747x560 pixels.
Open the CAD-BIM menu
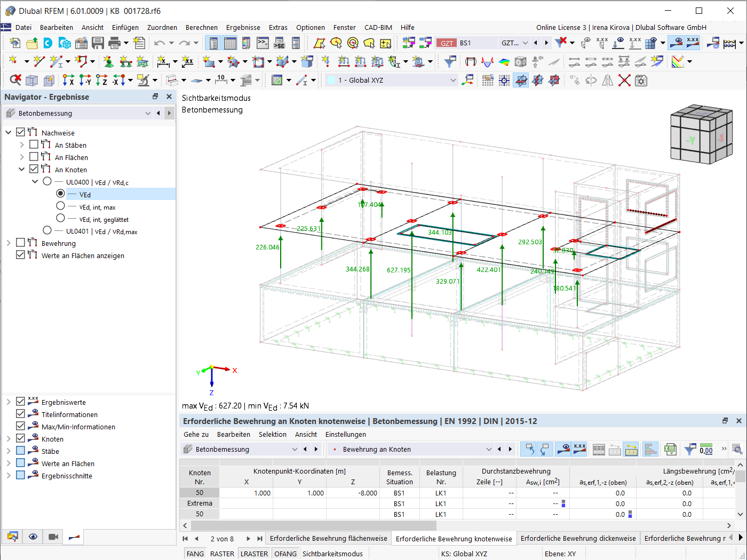point(378,28)
